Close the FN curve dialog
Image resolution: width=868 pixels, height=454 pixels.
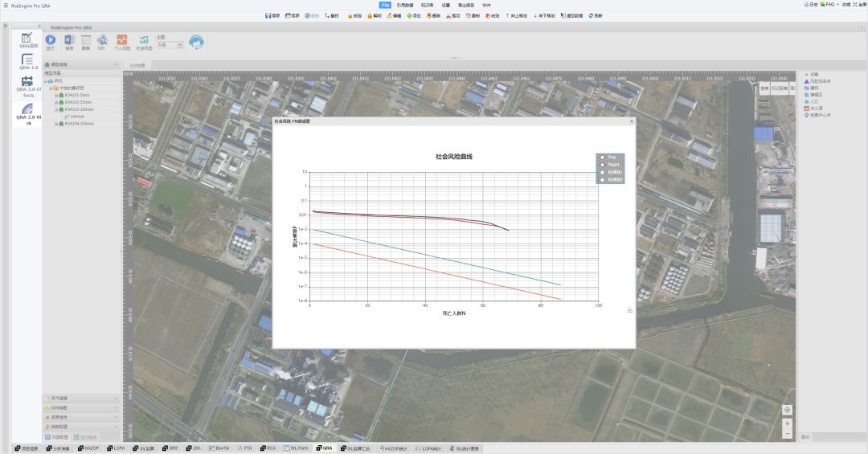click(x=632, y=121)
